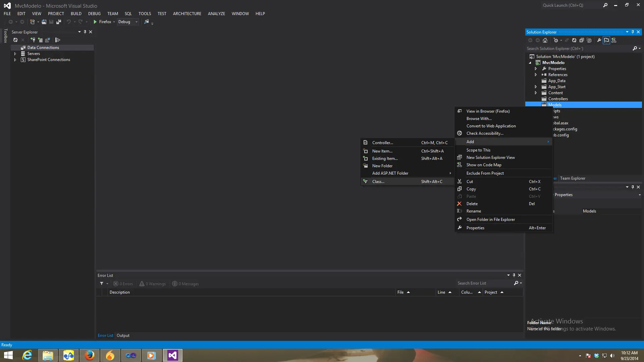Click Exclude From Project in context menu
The height and width of the screenshot is (362, 644).
click(503, 173)
